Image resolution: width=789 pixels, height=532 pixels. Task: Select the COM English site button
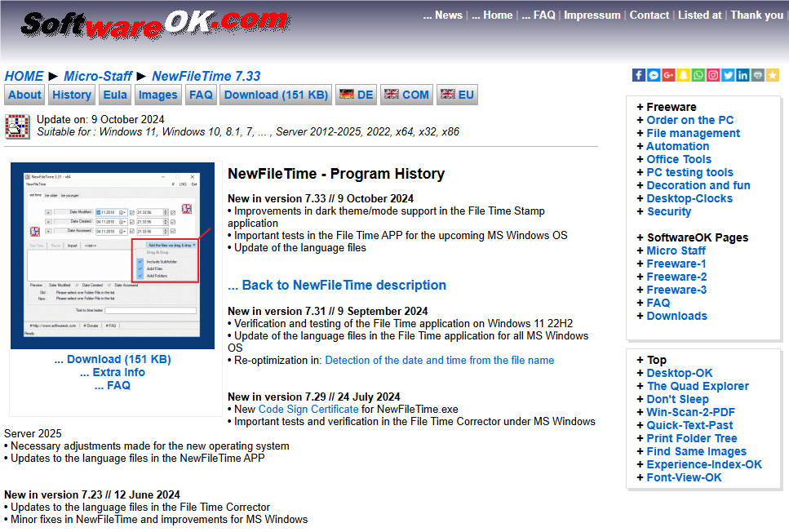coord(406,95)
